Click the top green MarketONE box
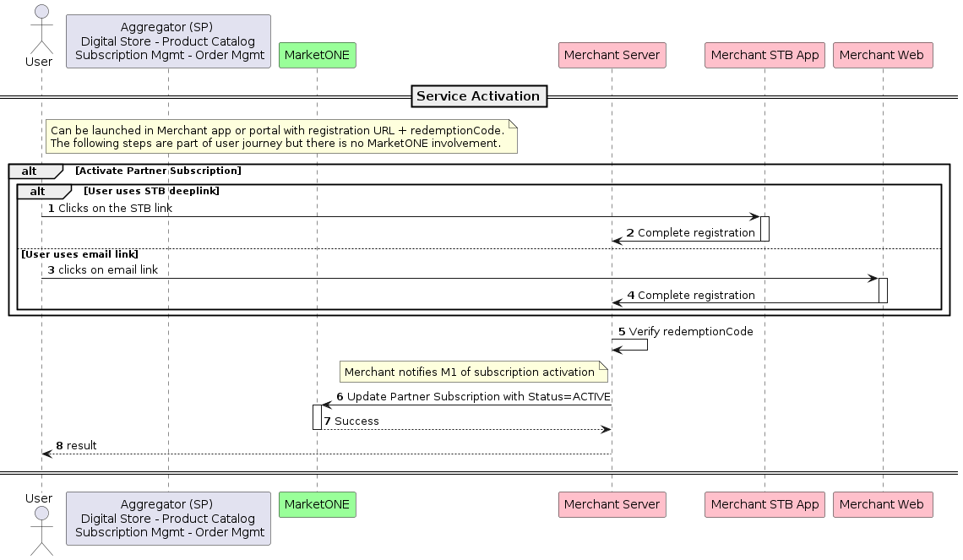The height and width of the screenshot is (560, 963). point(317,55)
